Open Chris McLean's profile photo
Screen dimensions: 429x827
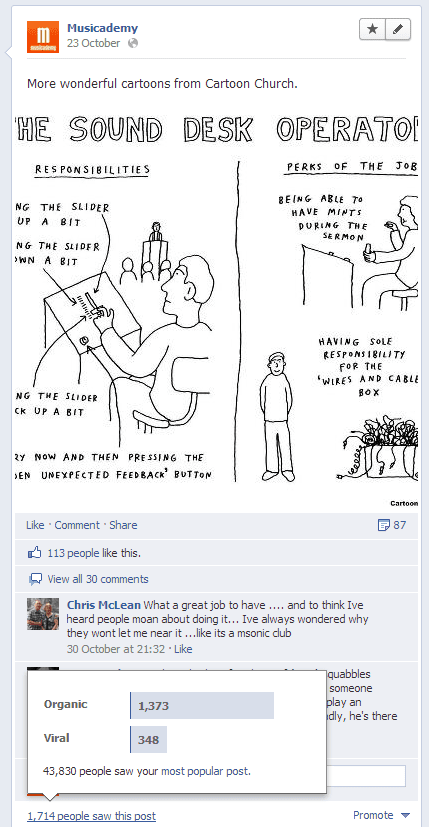pyautogui.click(x=43, y=614)
